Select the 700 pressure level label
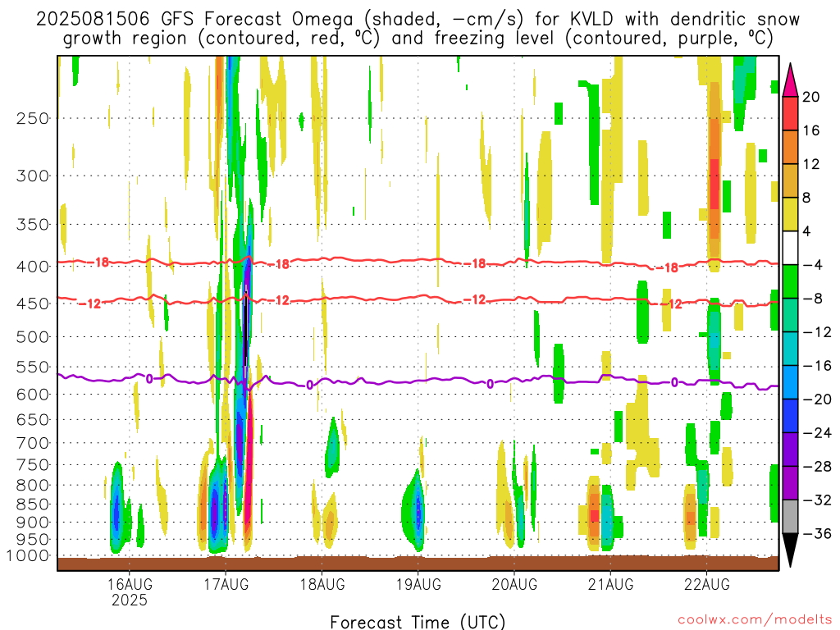Image resolution: width=840 pixels, height=630 pixels. 33,443
